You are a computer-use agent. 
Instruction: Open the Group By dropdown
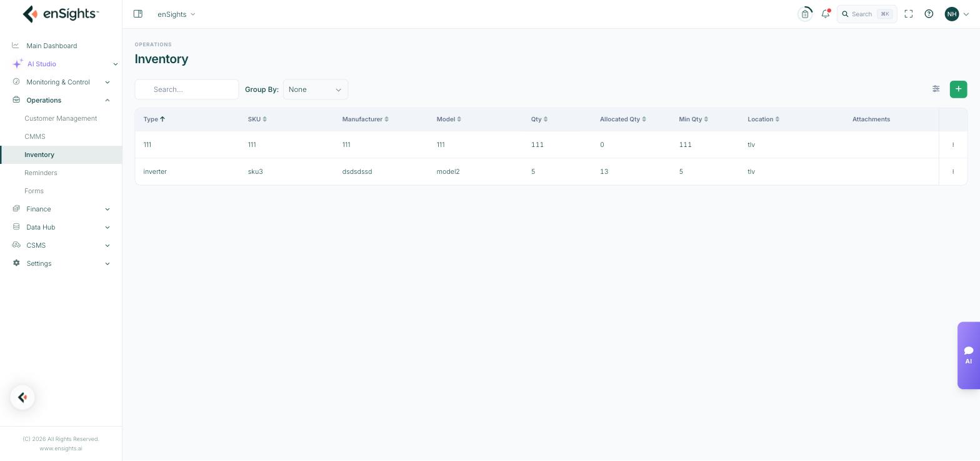pyautogui.click(x=316, y=89)
